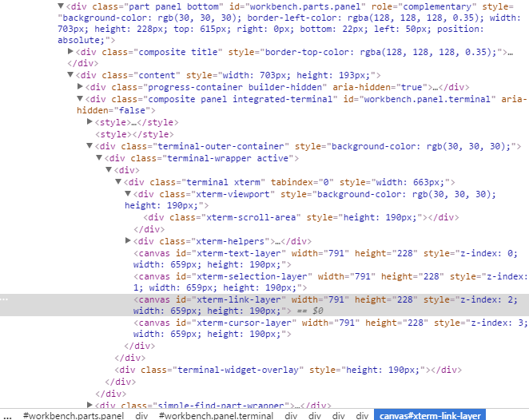Select canvas#xterm-link-layer breadcrumb item
The height and width of the screenshot is (420, 529).
coord(430,416)
